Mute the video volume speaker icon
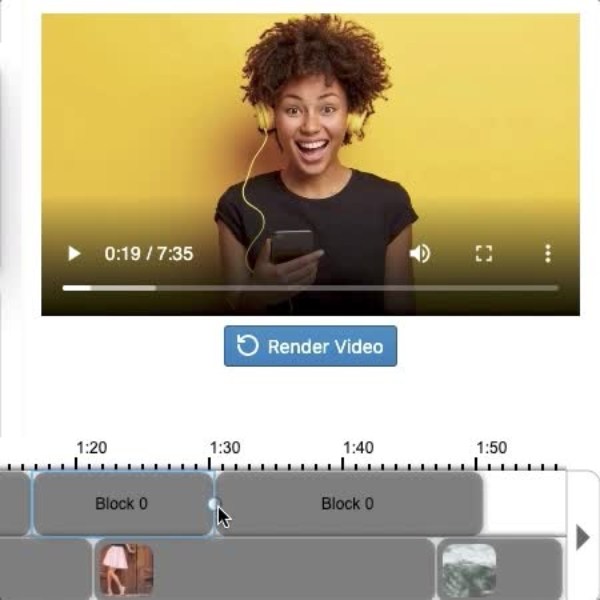 pos(420,253)
